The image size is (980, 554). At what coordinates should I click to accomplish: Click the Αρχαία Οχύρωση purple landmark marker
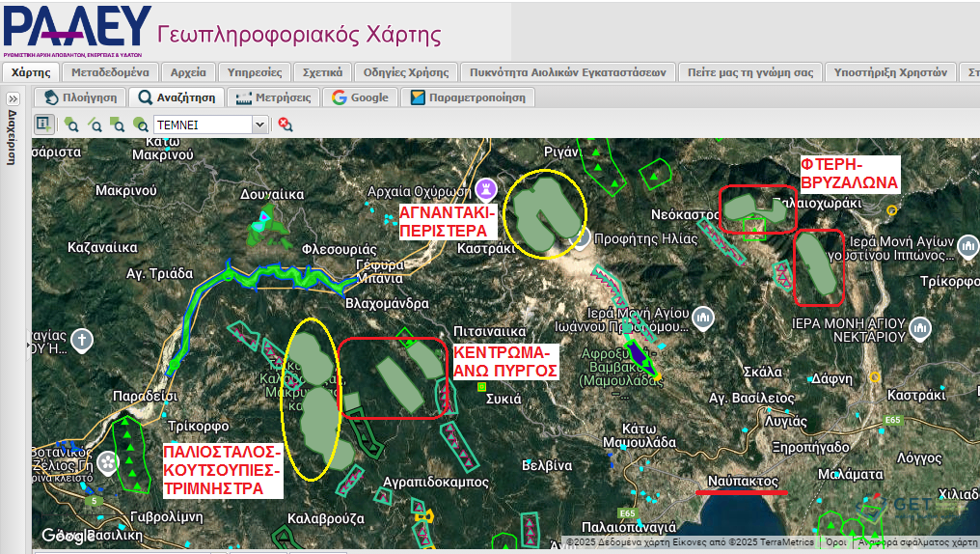(489, 187)
